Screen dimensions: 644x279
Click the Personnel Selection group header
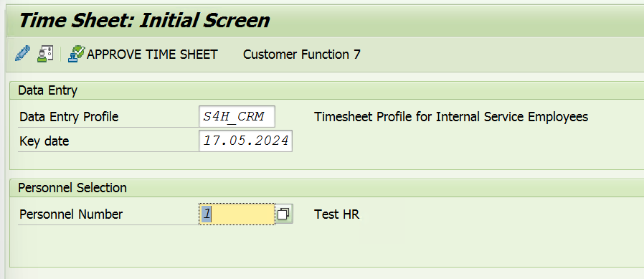coord(72,188)
